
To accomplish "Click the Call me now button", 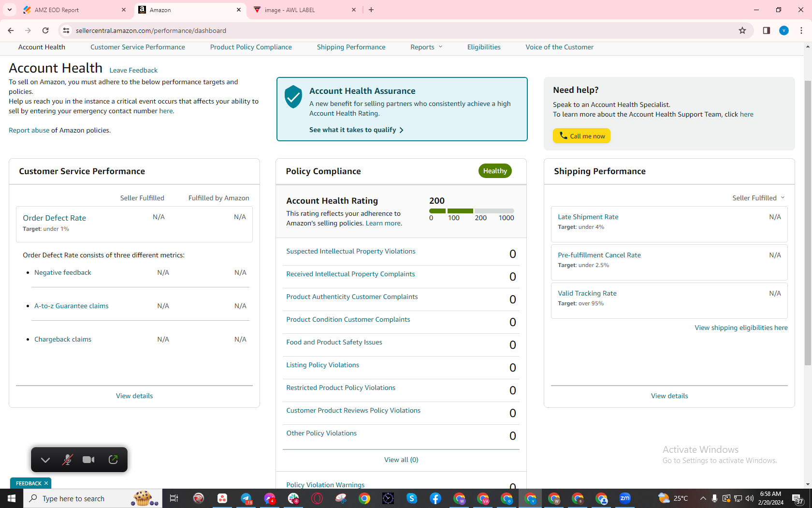I will click(581, 136).
